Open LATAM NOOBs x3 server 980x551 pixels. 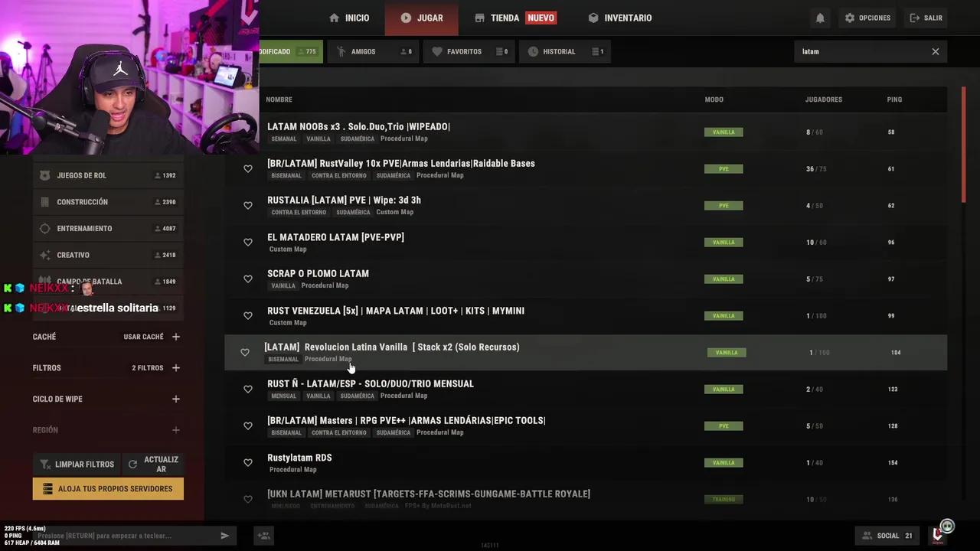pos(586,132)
